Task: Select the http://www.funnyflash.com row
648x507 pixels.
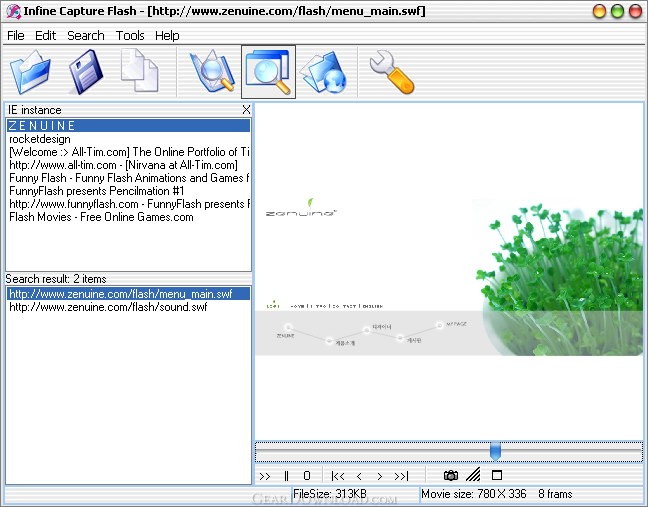Action: click(x=128, y=204)
